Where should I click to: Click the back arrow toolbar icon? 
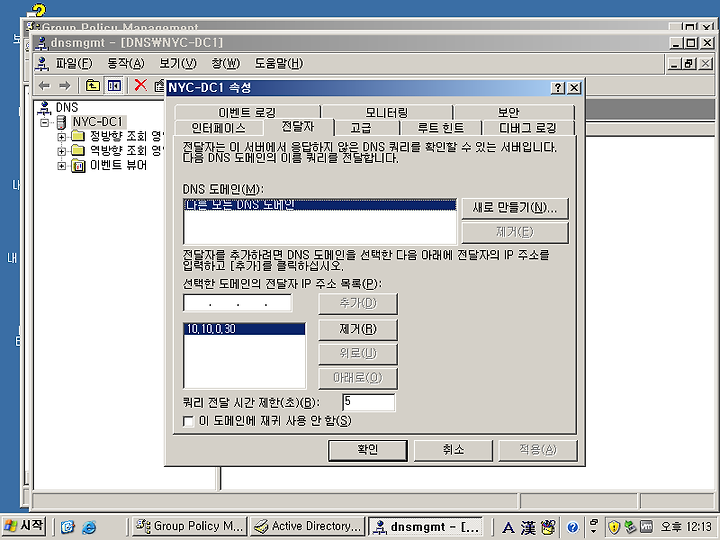point(45,85)
